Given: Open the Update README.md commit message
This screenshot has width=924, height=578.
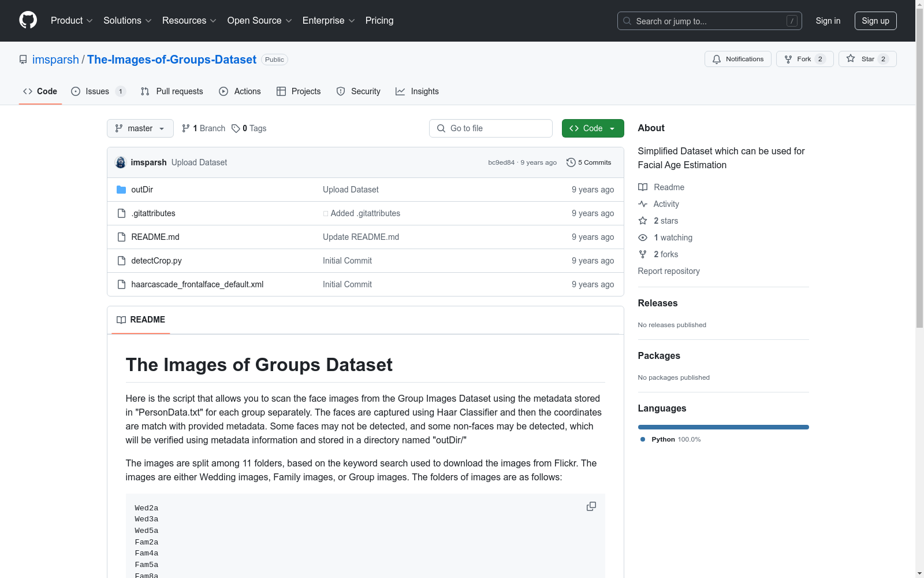Looking at the screenshot, I should point(361,237).
